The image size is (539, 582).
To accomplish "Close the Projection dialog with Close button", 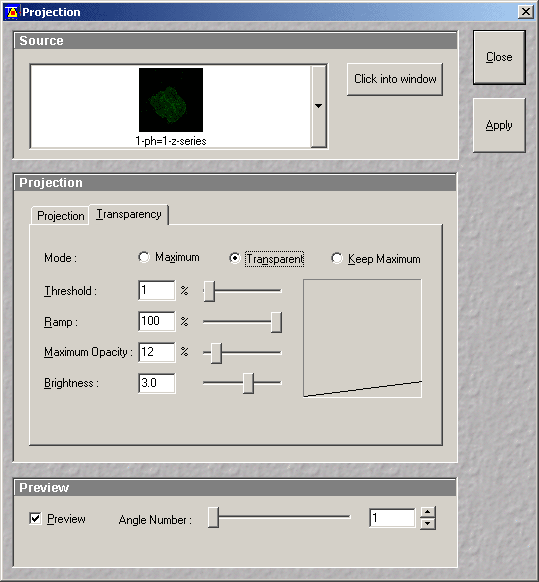I will point(499,57).
